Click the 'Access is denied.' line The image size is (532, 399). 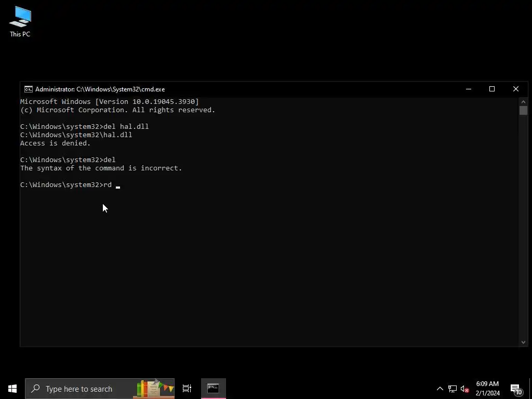coord(55,143)
